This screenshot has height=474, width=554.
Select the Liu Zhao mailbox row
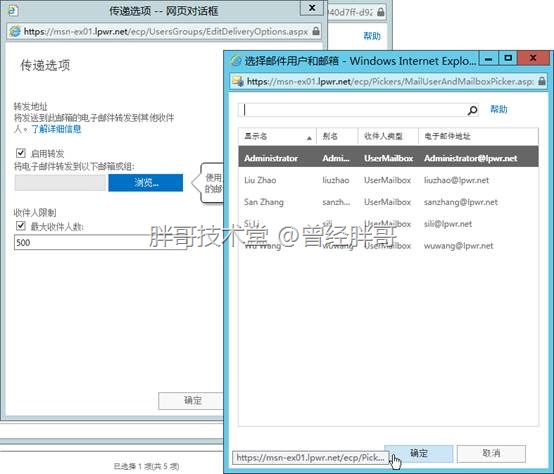tap(388, 180)
